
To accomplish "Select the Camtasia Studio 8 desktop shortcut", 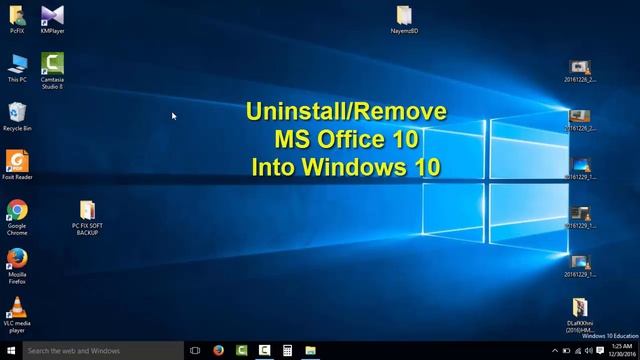I will point(52,71).
